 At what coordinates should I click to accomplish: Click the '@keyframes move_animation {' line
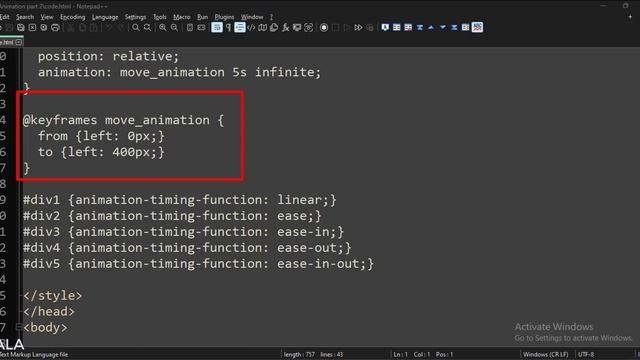pos(123,120)
